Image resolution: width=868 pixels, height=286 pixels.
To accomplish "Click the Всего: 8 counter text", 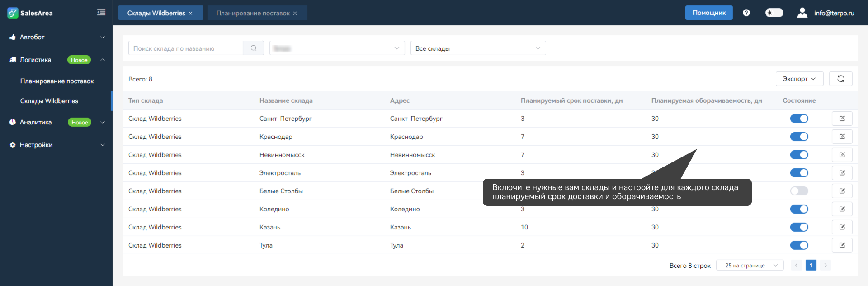I will coord(141,79).
